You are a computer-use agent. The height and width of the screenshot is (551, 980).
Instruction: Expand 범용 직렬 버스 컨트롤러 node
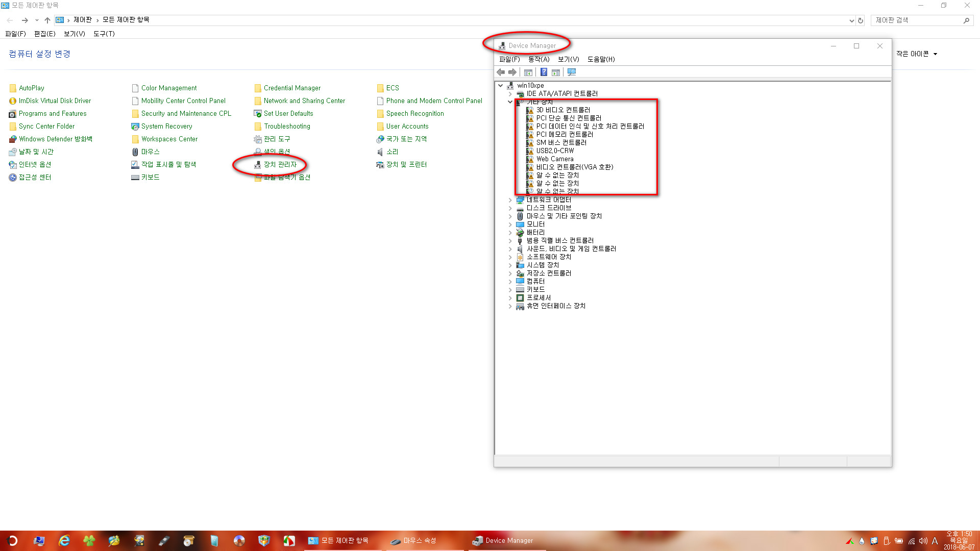coord(510,241)
